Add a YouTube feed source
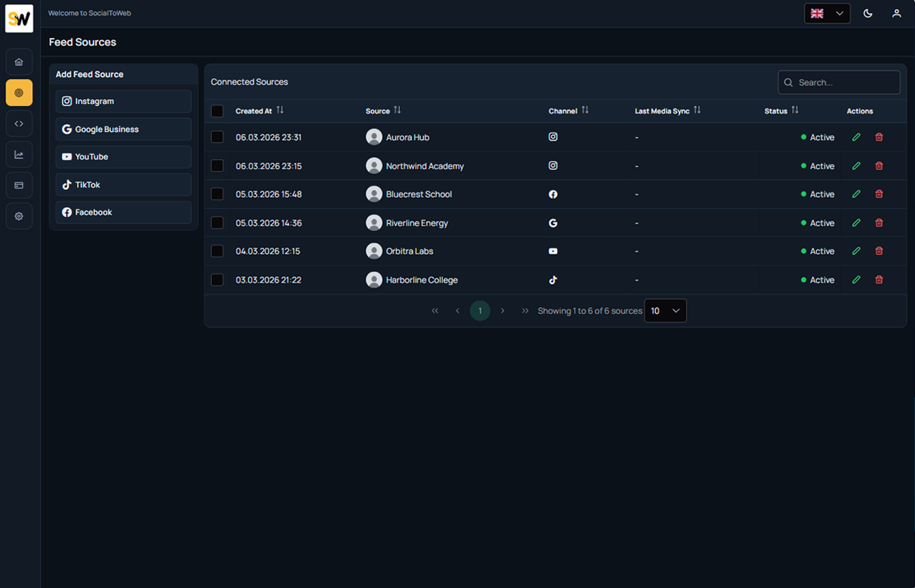Image resolution: width=915 pixels, height=588 pixels. pyautogui.click(x=123, y=157)
